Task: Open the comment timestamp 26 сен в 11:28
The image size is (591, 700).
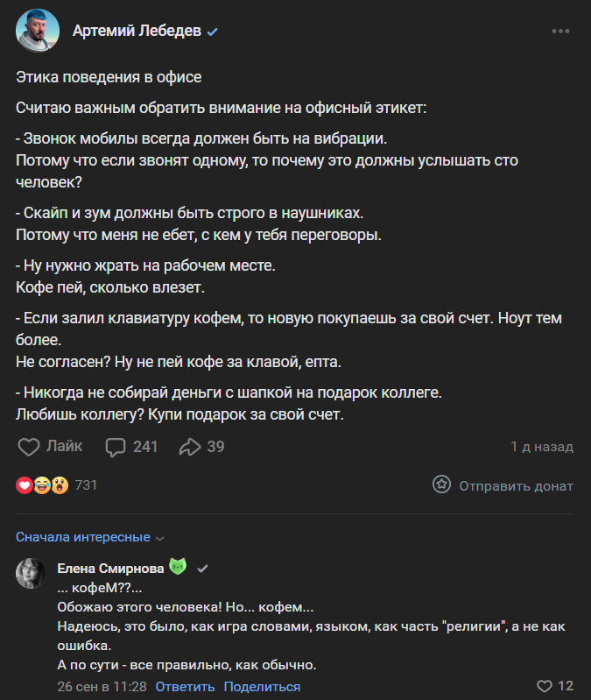Action: click(x=102, y=686)
